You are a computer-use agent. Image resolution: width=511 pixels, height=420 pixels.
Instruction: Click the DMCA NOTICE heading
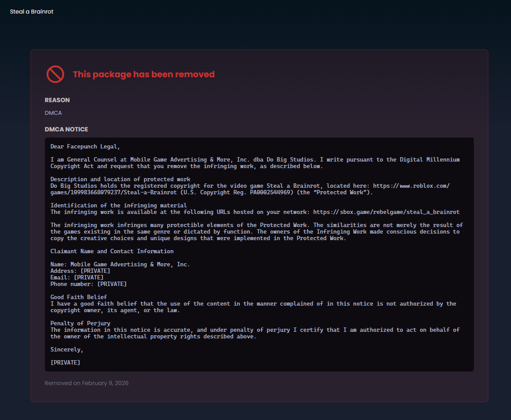click(66, 129)
